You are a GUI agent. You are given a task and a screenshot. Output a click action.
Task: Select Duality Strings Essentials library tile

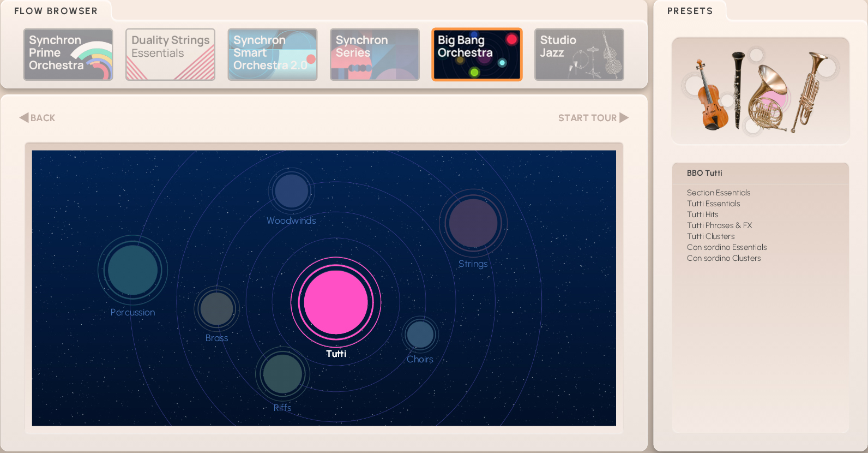(170, 55)
